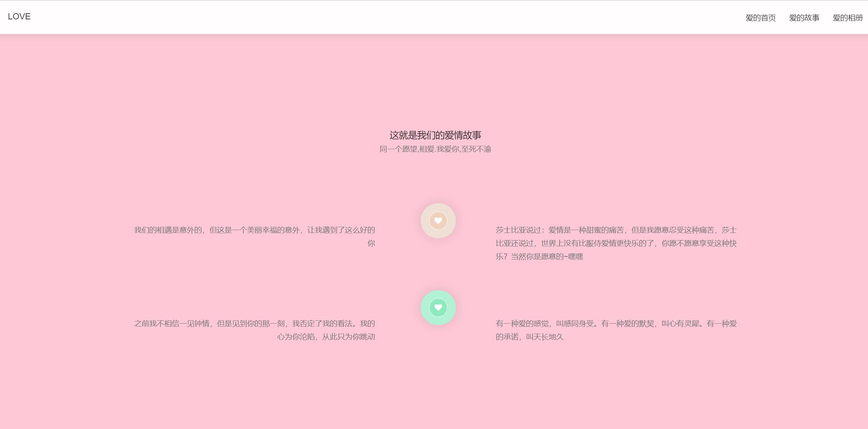The width and height of the screenshot is (868, 429).
Task: Click the heading 这就是我们的爱情故事
Action: 435,135
